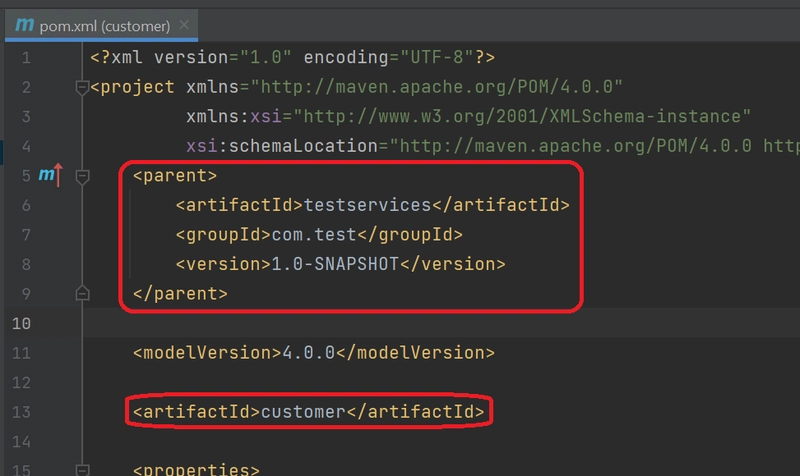Collapse the properties fold on line 15
Viewport: 800px width, 476px height.
click(x=82, y=469)
